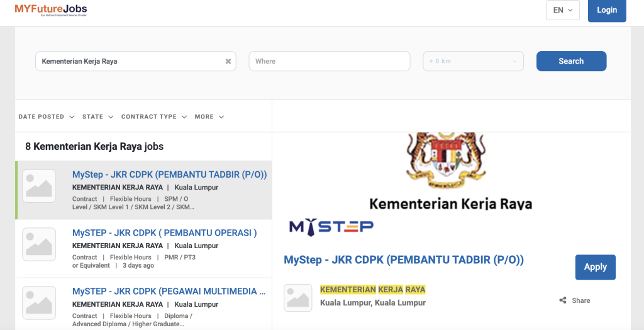Click the blue Search button
644x330 pixels.
coord(571,61)
